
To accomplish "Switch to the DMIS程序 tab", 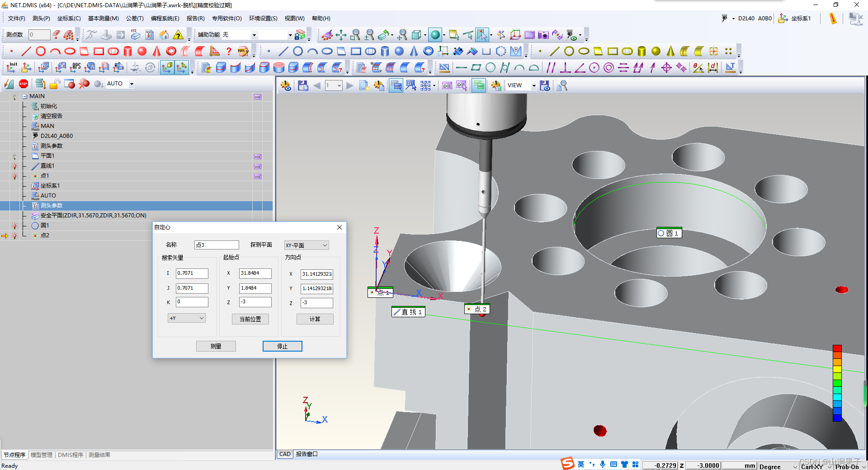I will tap(71, 455).
